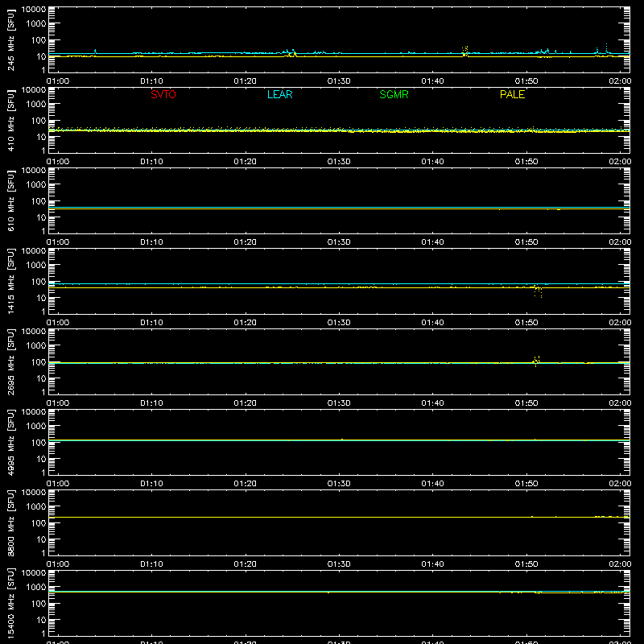644x644 pixels.
Task: Click the 1000 y-axis label of 15400 MHz panel
Action: click(36, 587)
